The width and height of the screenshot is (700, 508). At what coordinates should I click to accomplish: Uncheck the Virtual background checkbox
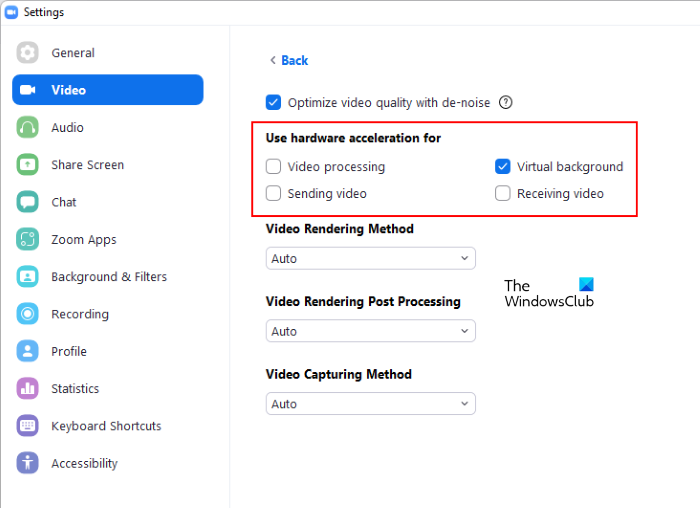(x=503, y=167)
